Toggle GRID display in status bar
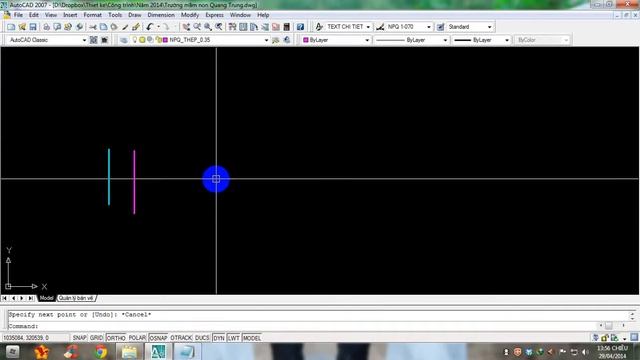The image size is (640, 360). tap(96, 338)
